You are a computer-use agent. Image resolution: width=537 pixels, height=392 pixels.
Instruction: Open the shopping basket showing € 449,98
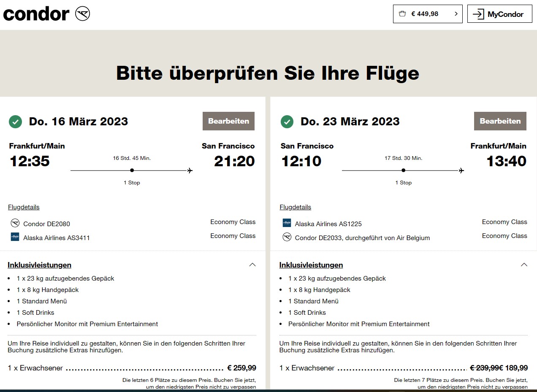coord(428,14)
